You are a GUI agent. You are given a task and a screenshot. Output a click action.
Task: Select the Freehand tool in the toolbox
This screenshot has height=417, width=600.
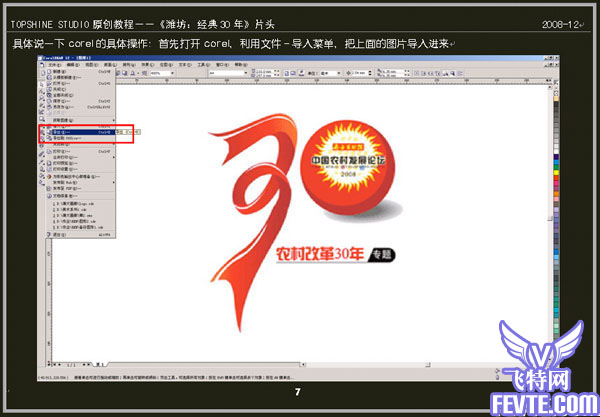(42, 105)
